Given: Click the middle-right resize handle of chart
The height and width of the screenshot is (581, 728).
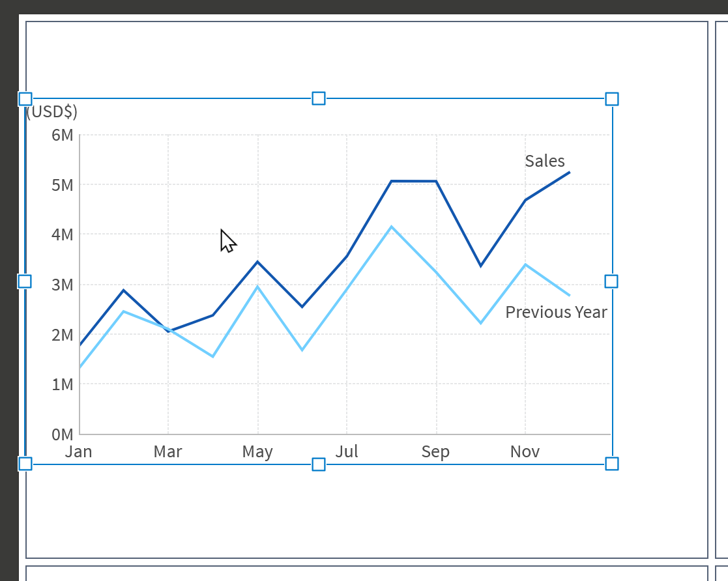Looking at the screenshot, I should point(611,281).
